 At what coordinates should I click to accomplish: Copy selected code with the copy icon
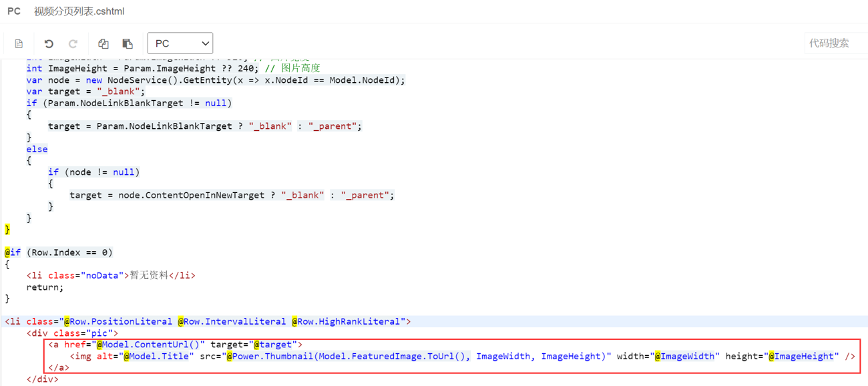103,43
